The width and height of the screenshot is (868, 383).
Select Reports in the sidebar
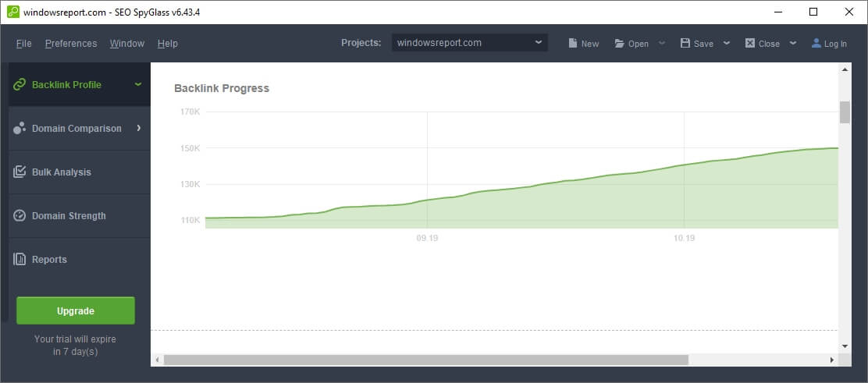pos(79,260)
